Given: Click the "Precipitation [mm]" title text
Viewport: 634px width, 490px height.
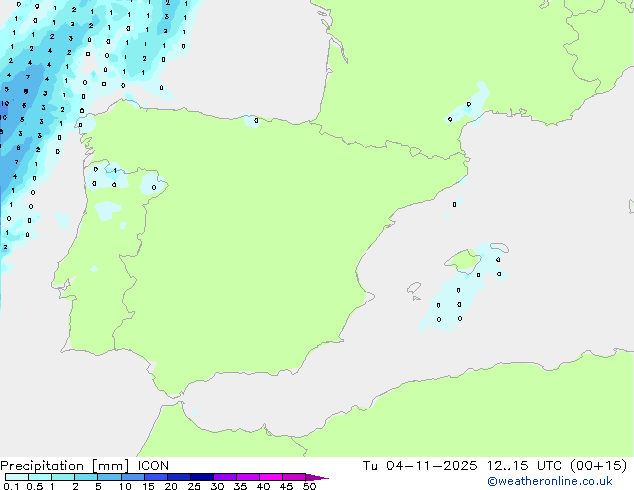Looking at the screenshot, I should coord(64,466).
